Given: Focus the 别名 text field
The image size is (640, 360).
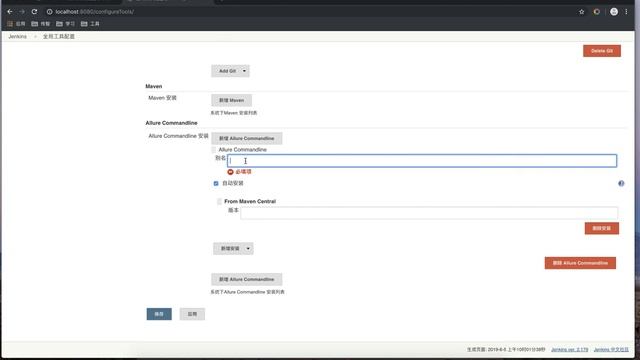Looking at the screenshot, I should (x=422, y=161).
